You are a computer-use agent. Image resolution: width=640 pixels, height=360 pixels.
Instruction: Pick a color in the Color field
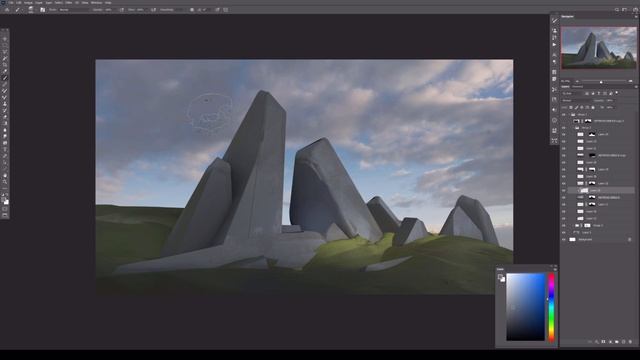tap(526, 307)
